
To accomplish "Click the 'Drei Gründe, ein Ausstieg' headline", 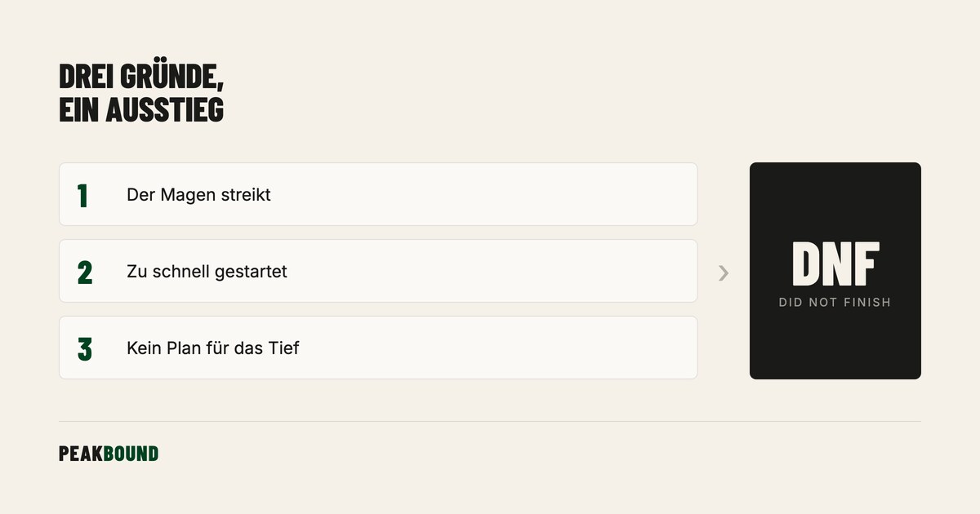I will (141, 93).
